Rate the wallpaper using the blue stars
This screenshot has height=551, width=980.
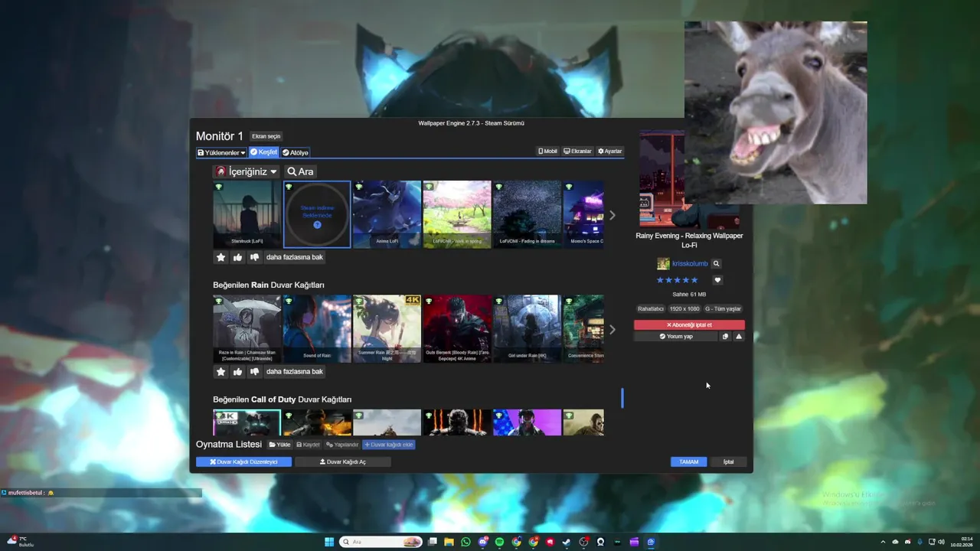coord(677,280)
